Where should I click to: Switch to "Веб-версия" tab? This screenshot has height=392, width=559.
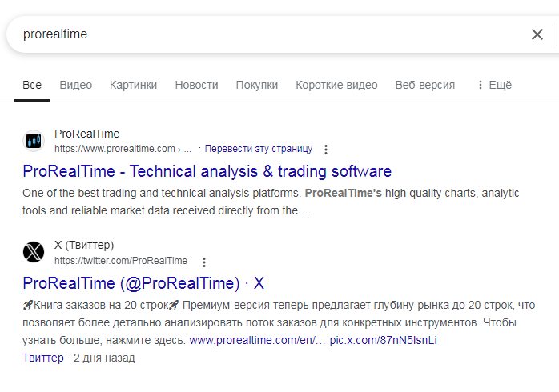[424, 85]
